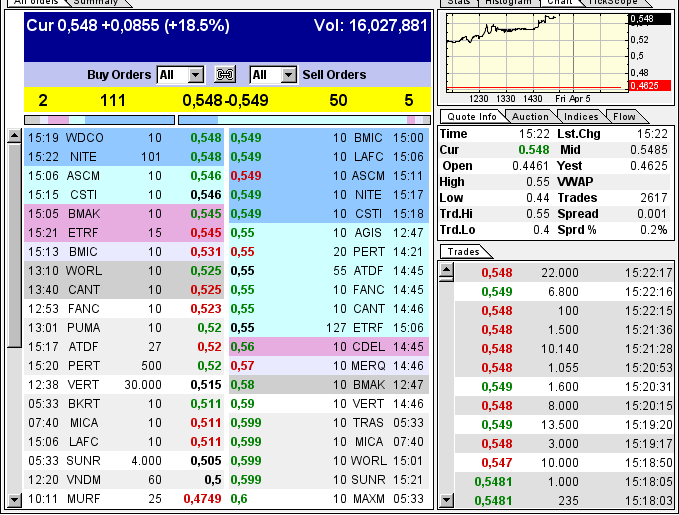Image resolution: width=679 pixels, height=515 pixels.
Task: Select the ETRF buy order of 15
Action: [124, 233]
